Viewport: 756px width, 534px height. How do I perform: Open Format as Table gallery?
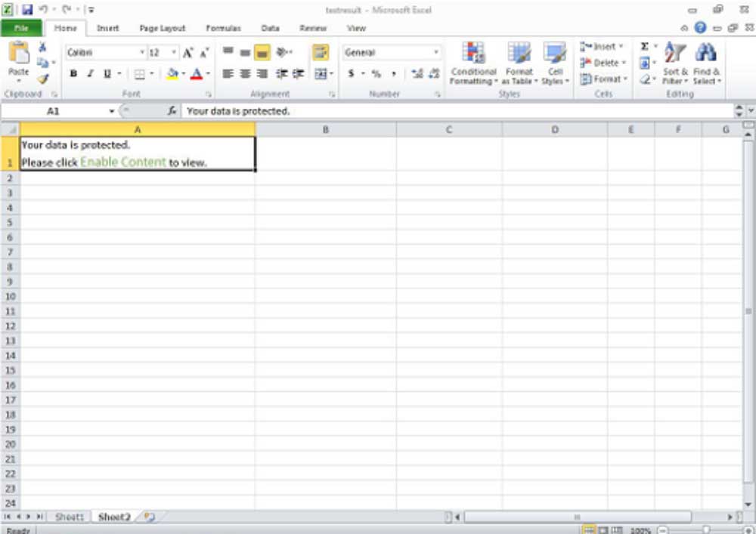[x=519, y=63]
